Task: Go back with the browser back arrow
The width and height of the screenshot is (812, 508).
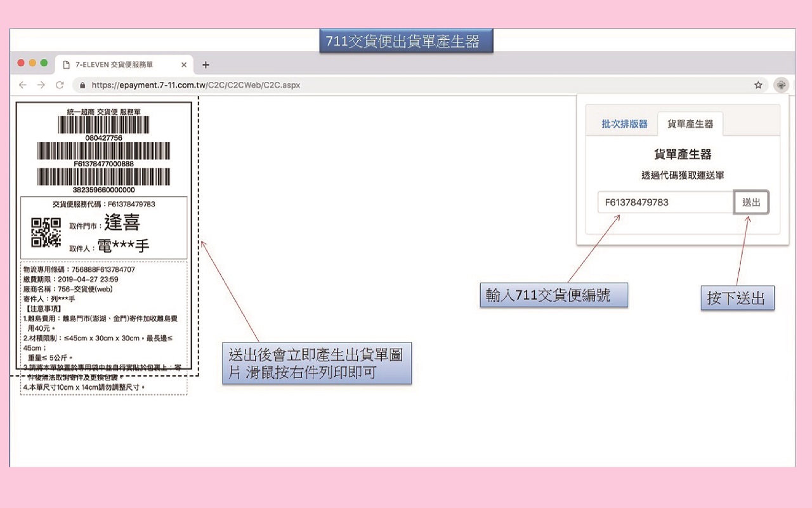Action: point(23,84)
